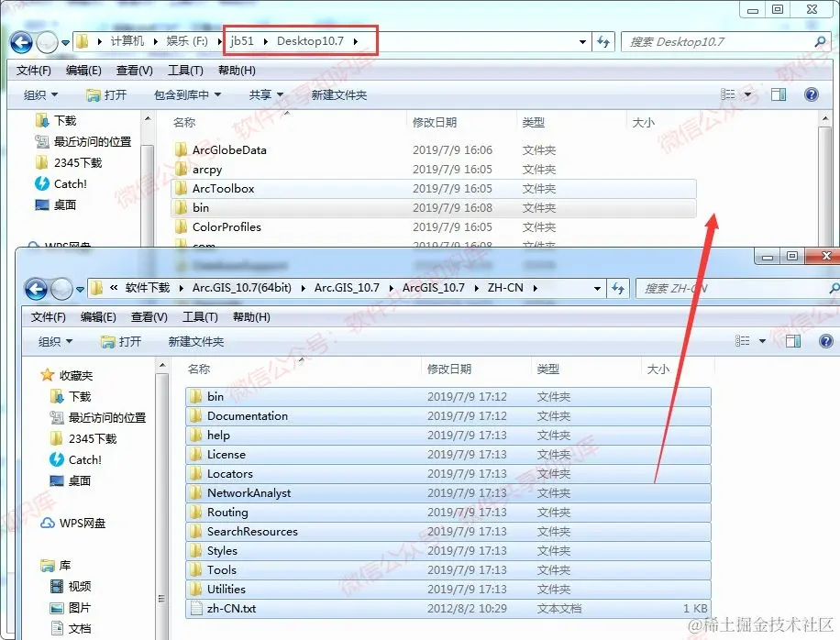Expand the 组织 dropdown in the ZH-CN window
This screenshot has height=640, width=840.
coord(55,342)
